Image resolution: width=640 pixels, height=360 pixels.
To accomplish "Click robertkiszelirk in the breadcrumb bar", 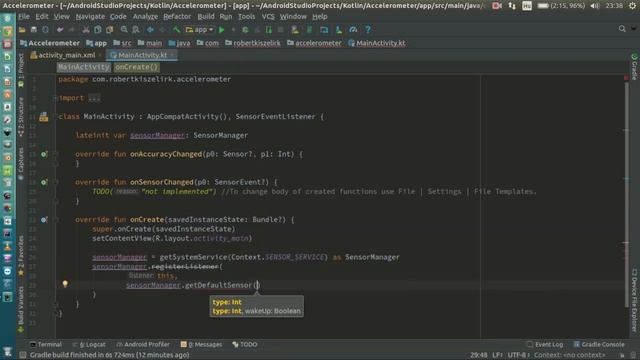I will coord(253,43).
